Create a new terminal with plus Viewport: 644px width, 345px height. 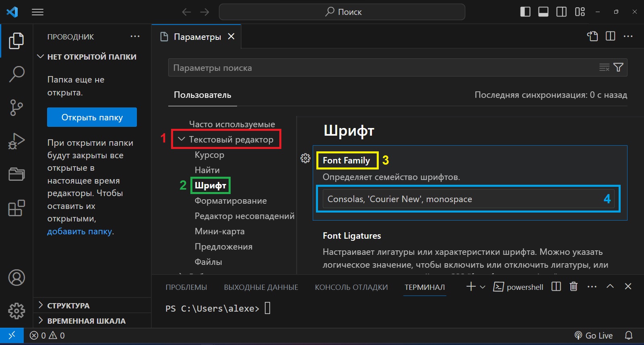[471, 287]
